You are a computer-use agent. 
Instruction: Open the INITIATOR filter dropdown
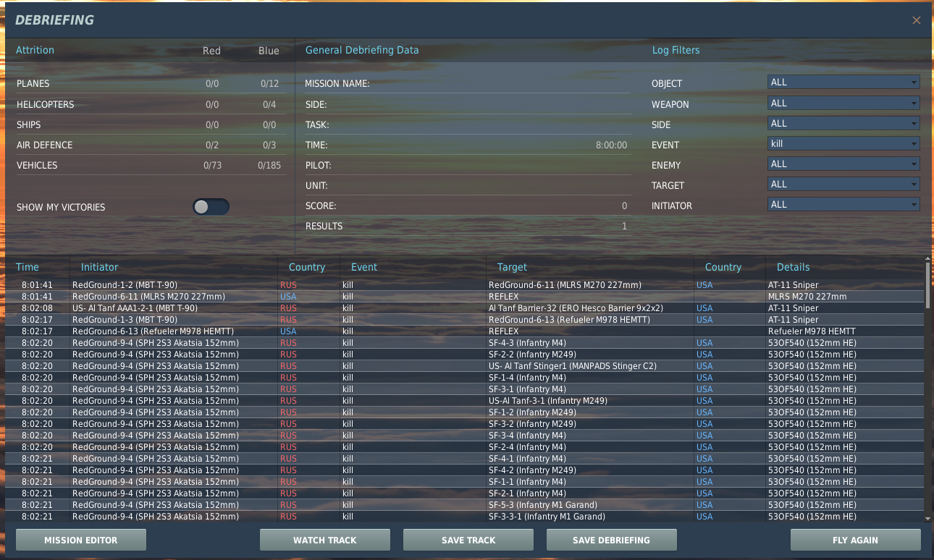843,205
